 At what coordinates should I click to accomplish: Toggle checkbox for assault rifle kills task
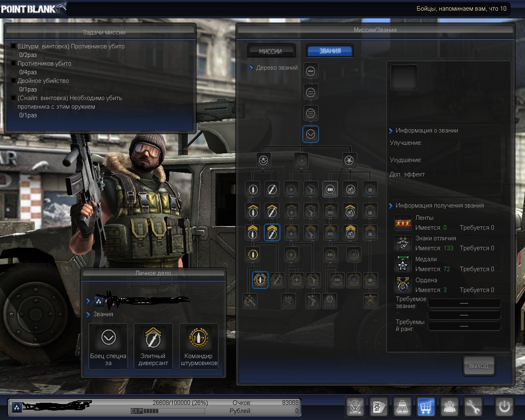pyautogui.click(x=13, y=46)
